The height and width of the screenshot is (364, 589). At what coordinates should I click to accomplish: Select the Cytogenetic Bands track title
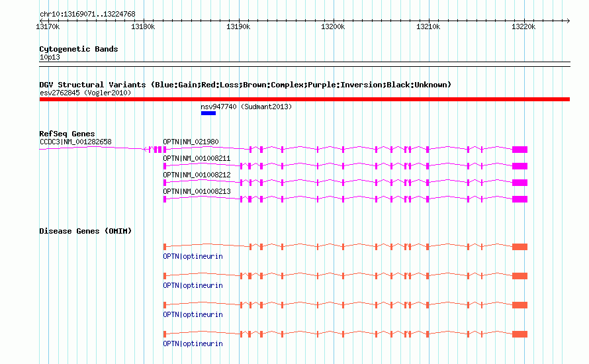[x=79, y=49]
